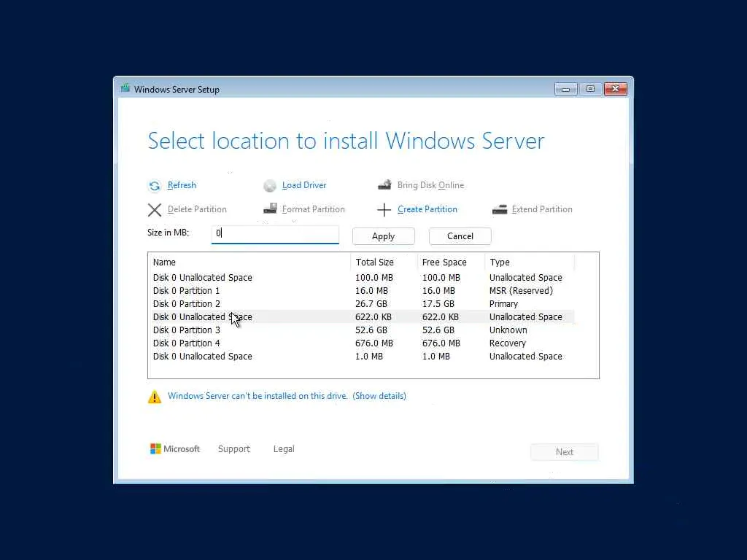Click the Format Partition label

314,209
